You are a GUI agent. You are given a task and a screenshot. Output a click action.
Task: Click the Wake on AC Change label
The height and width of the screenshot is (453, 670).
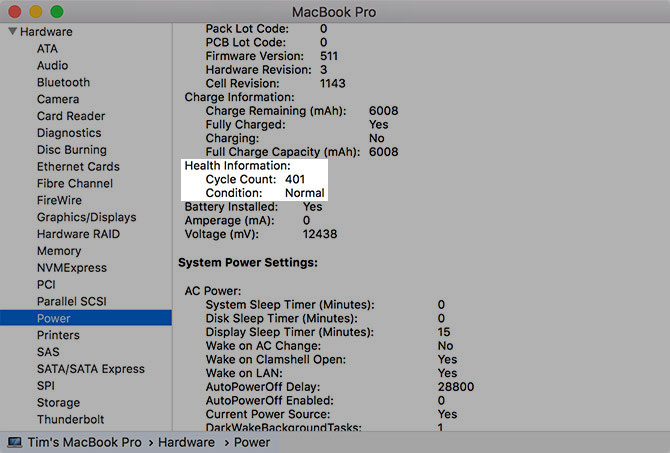(263, 346)
